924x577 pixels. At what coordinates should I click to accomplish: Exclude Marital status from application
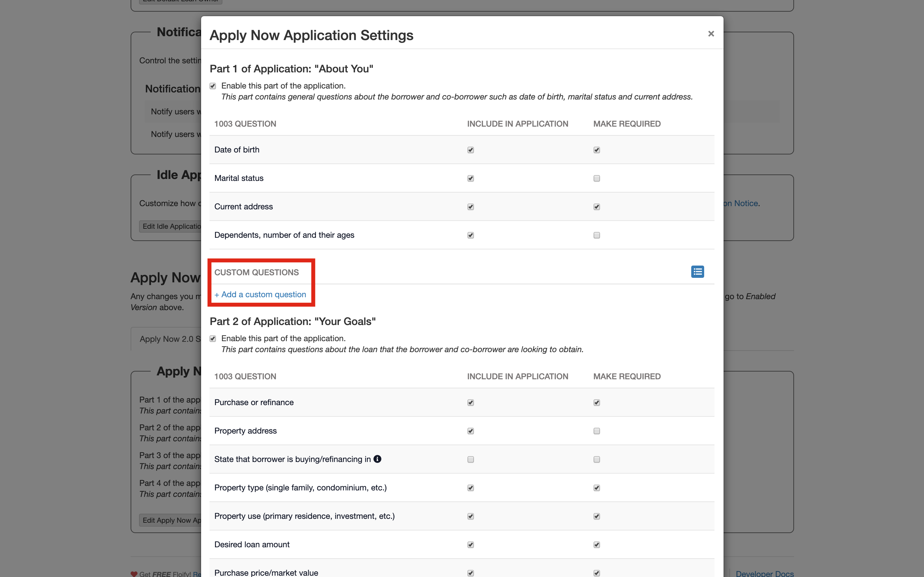tap(470, 178)
